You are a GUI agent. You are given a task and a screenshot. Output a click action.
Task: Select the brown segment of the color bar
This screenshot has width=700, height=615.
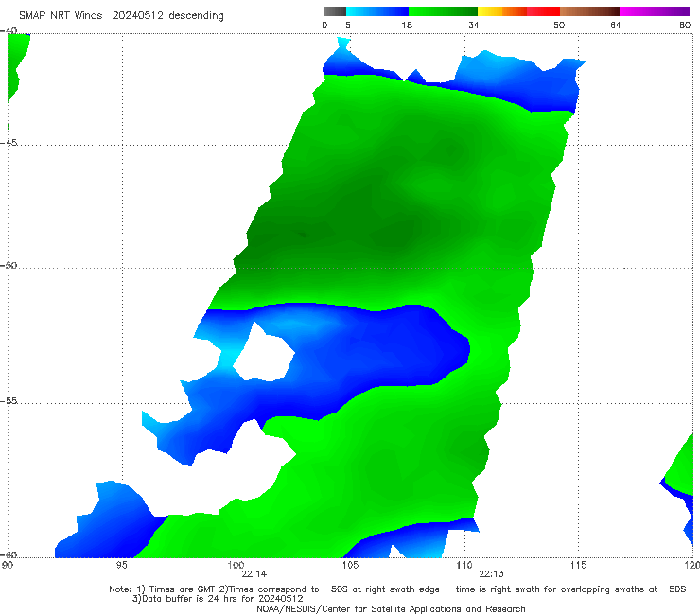point(589,11)
